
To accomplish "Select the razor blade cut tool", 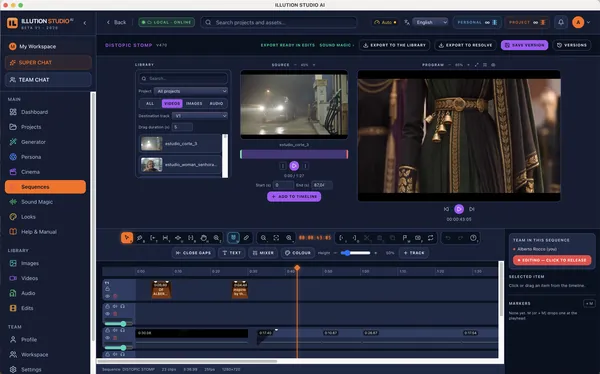I will tap(140, 238).
